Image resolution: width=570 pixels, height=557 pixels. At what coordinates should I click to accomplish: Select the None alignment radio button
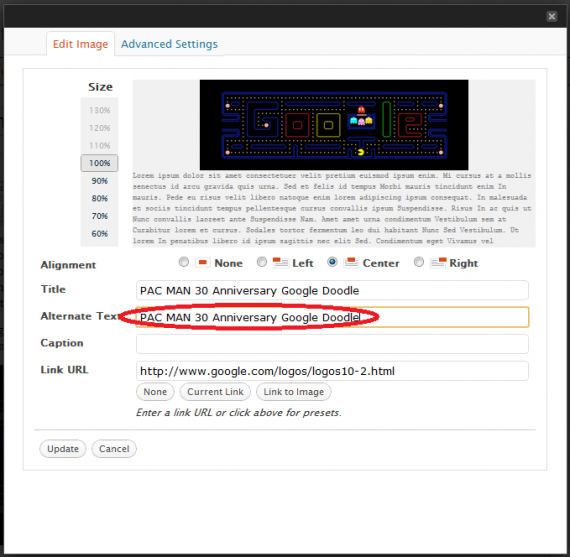click(184, 262)
